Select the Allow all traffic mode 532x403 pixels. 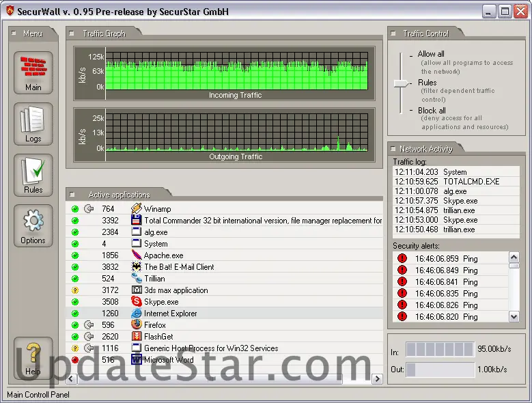coord(431,54)
